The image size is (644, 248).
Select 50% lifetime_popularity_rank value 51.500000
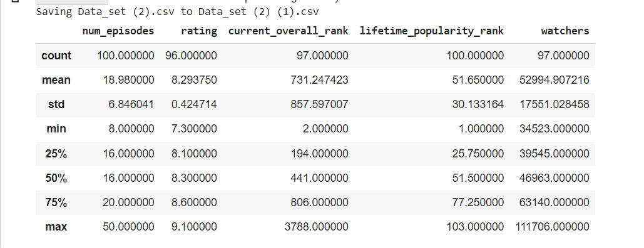[478, 178]
